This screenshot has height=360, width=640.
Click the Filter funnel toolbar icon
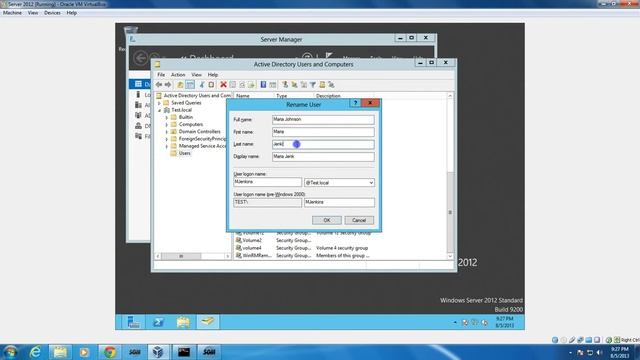click(x=313, y=85)
